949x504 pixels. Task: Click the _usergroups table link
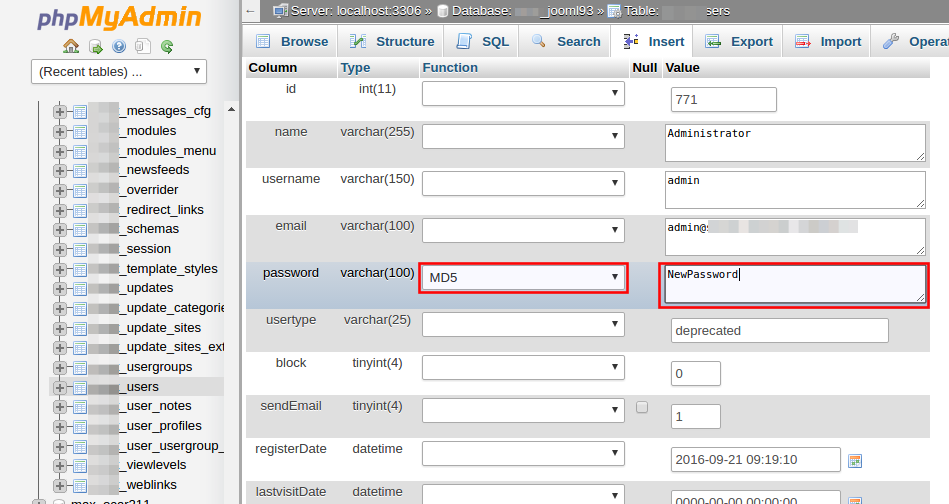(x=159, y=367)
